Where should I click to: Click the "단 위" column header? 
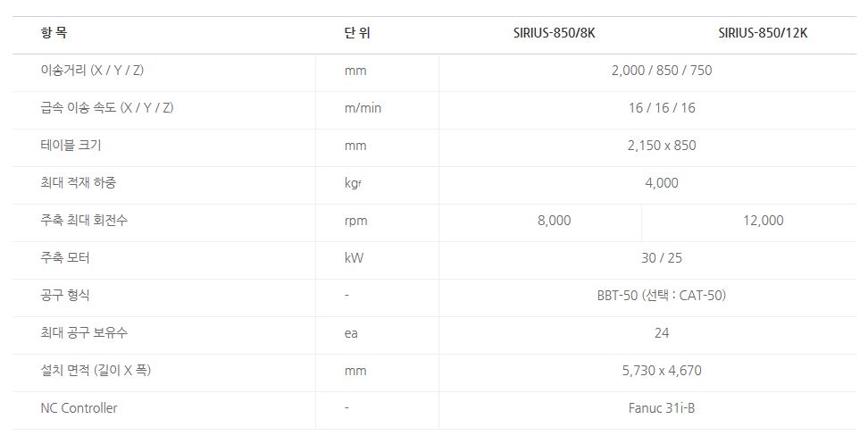(356, 34)
